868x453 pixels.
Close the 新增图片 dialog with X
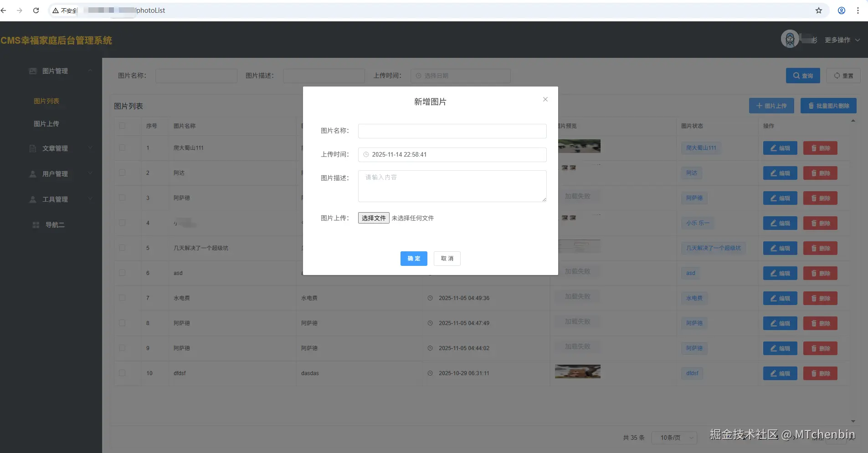(545, 99)
